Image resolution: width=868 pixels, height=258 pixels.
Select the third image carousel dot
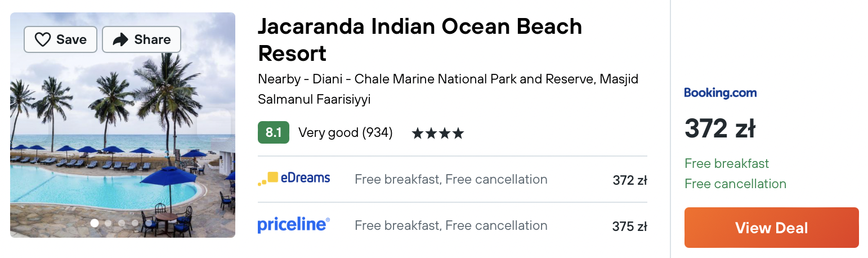[122, 223]
